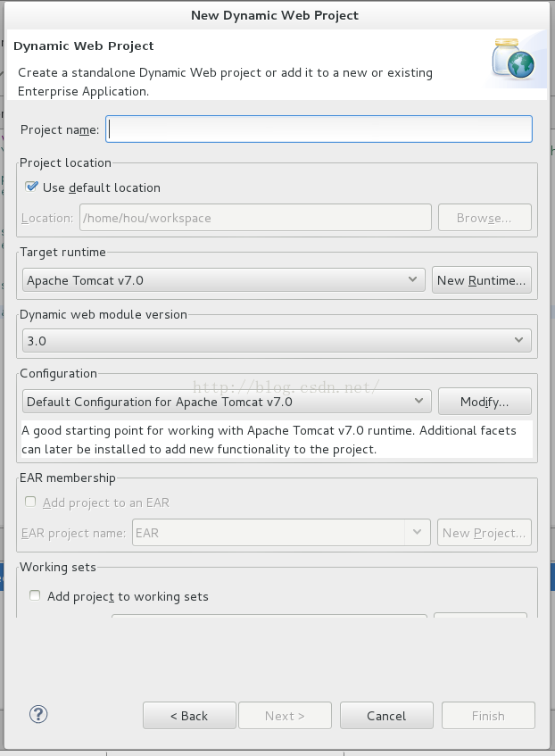Image resolution: width=555 pixels, height=756 pixels.
Task: Click the 'Dynamic Web Project' heading
Action: [83, 46]
